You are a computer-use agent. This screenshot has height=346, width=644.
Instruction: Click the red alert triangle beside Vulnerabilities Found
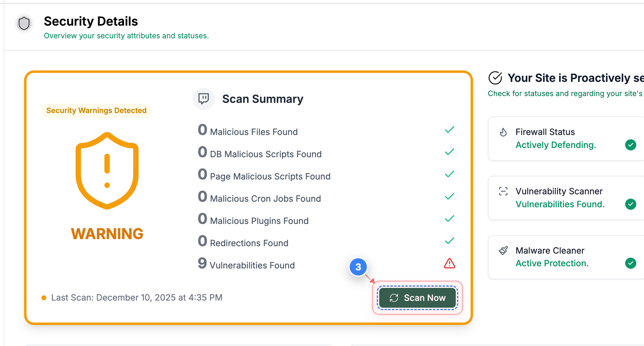tap(449, 263)
